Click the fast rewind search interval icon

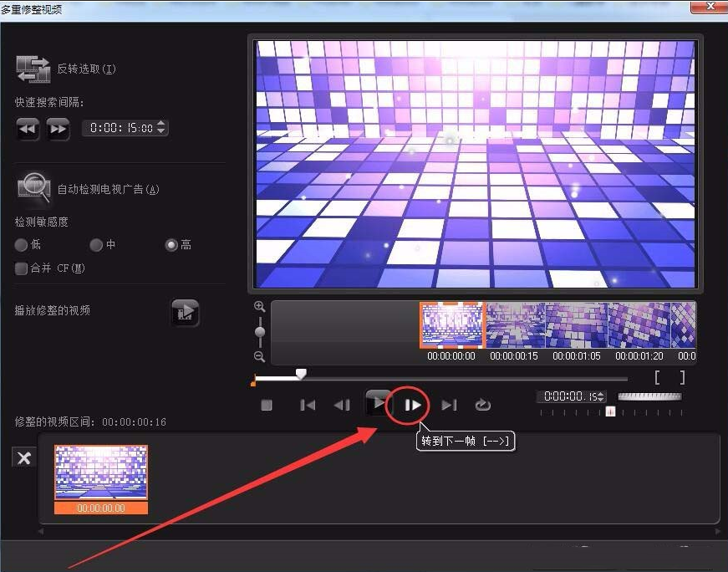(27, 129)
